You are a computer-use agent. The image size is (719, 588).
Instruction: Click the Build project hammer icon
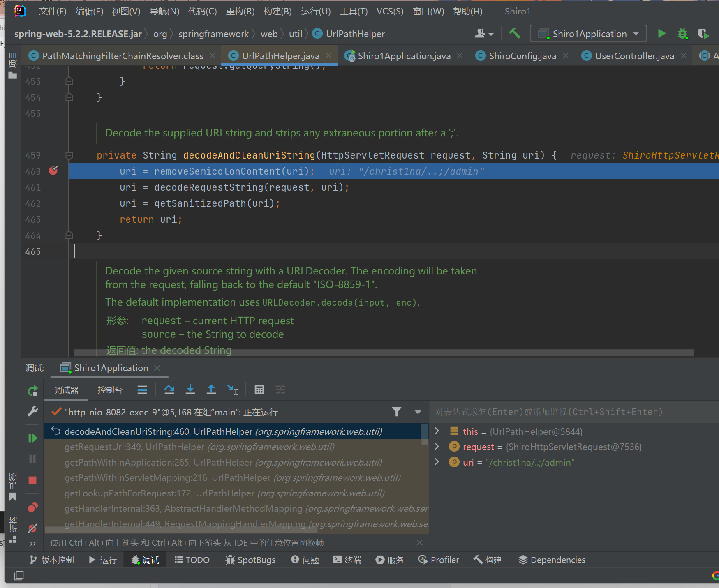pyautogui.click(x=514, y=33)
